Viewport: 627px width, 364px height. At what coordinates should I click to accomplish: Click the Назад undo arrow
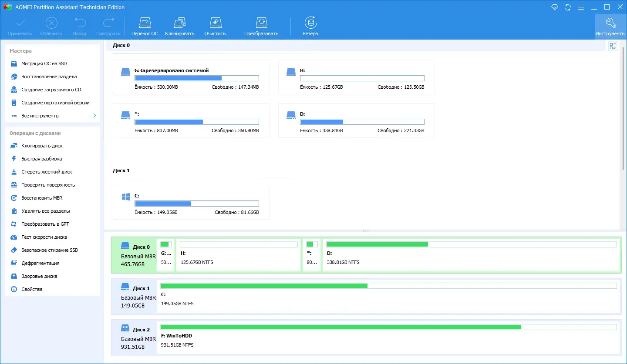(x=79, y=27)
